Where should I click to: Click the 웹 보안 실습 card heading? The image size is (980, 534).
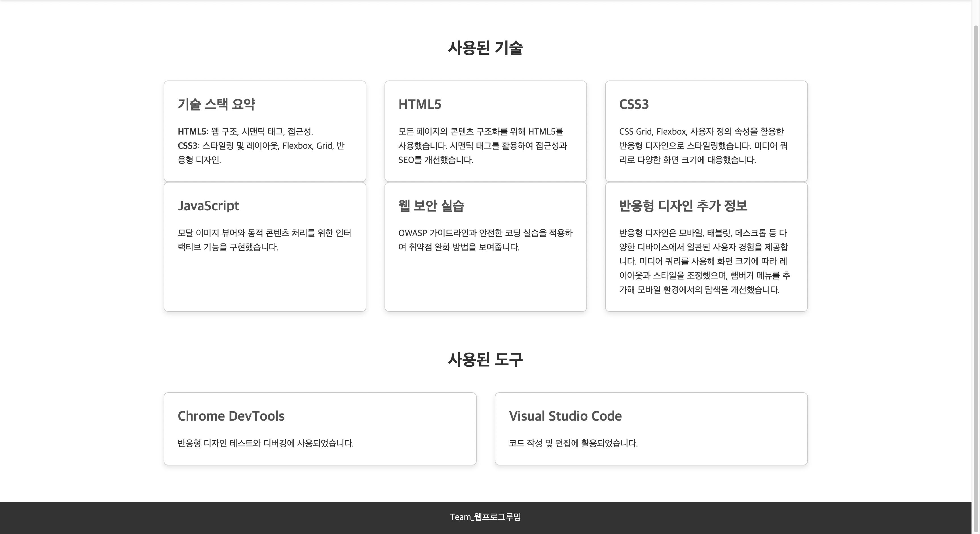[431, 206]
